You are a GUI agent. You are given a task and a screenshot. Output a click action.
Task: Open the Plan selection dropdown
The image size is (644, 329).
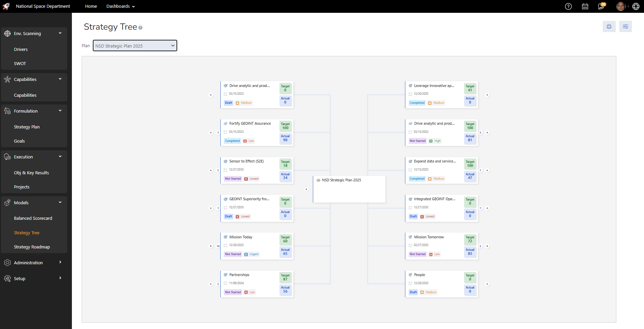pyautogui.click(x=135, y=46)
